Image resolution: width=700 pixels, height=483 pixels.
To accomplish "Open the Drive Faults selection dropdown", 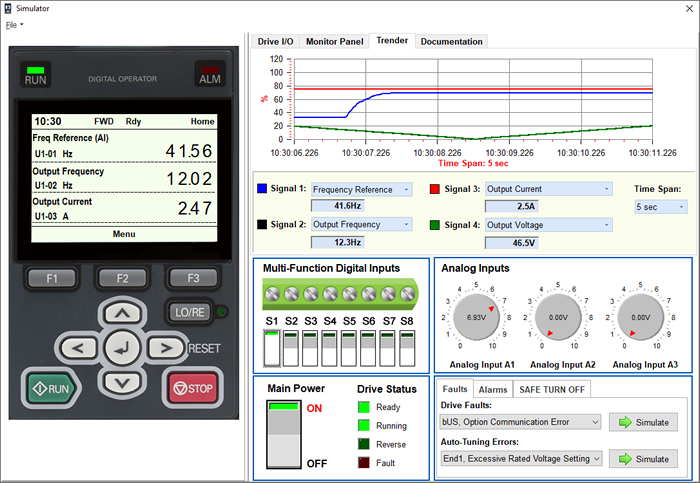I will coord(521,422).
